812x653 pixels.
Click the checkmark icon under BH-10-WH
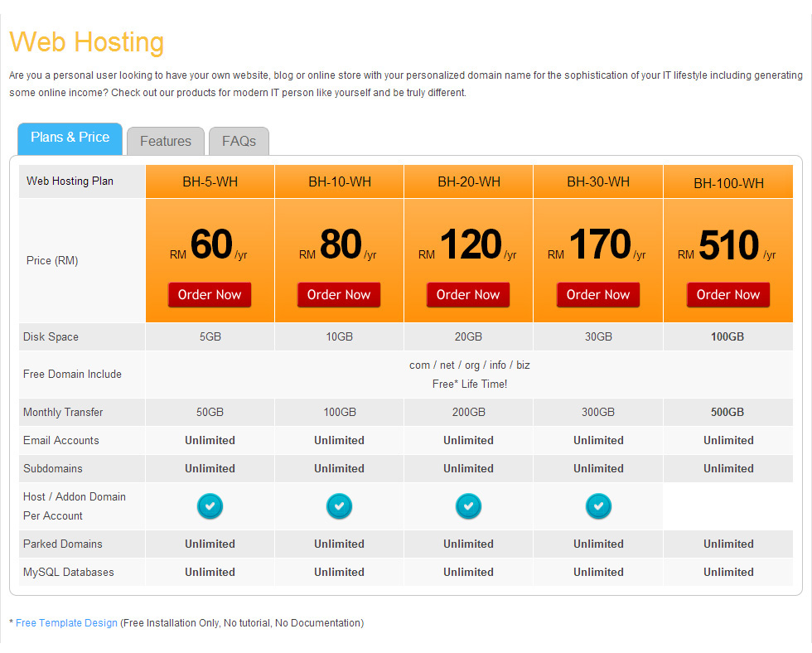(x=339, y=505)
